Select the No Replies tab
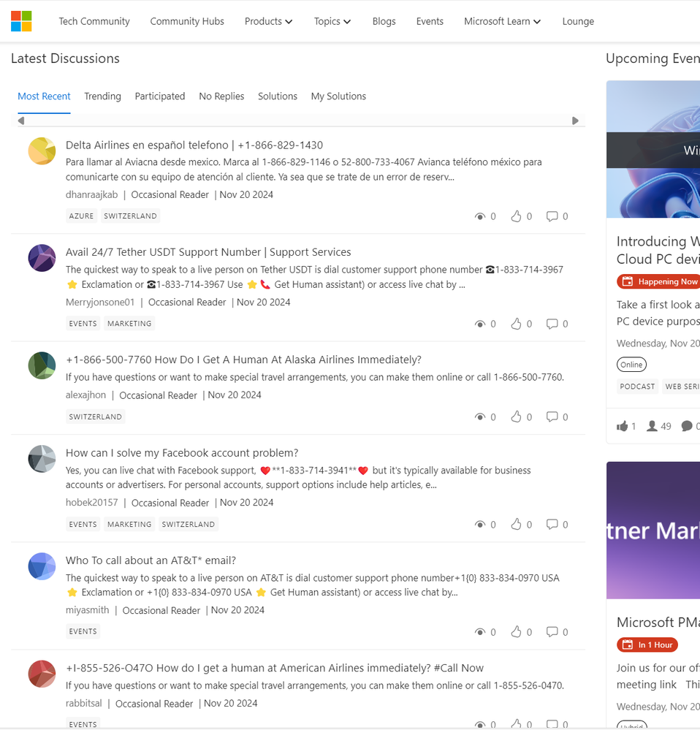The width and height of the screenshot is (700, 730). tap(221, 96)
